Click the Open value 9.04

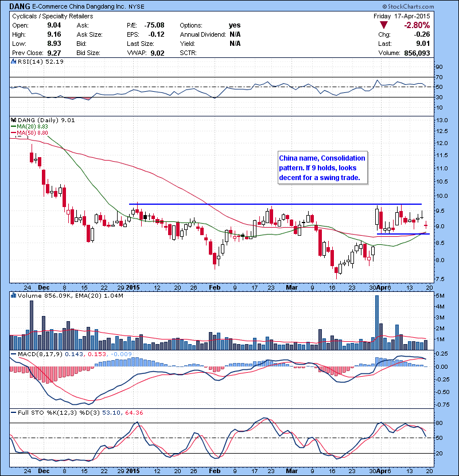(x=54, y=25)
